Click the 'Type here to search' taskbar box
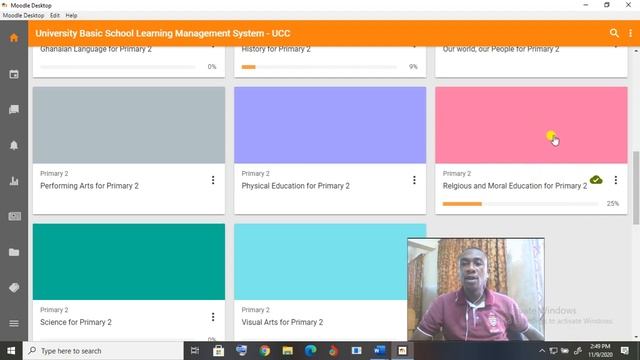This screenshot has width=640, height=360. pyautogui.click(x=103, y=351)
